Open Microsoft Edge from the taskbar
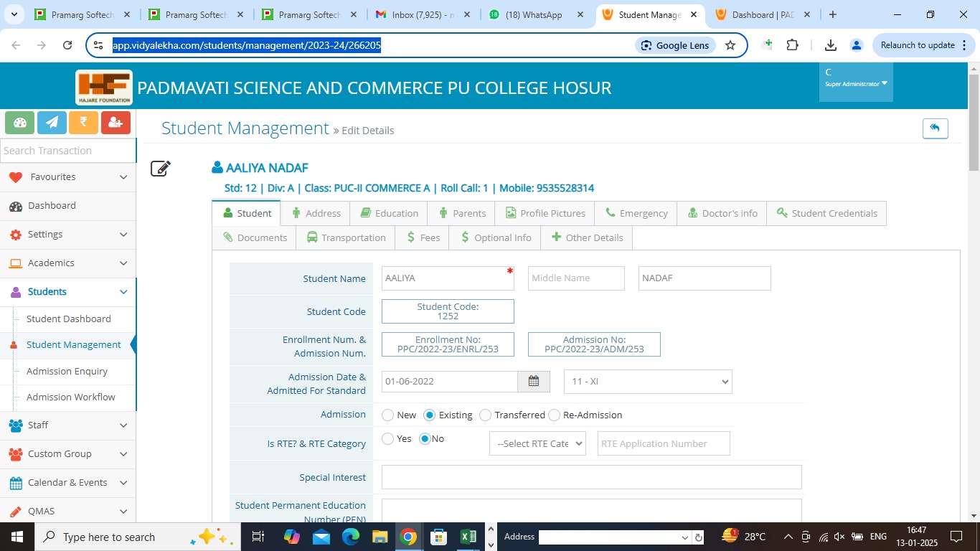The image size is (980, 551). coord(350,537)
